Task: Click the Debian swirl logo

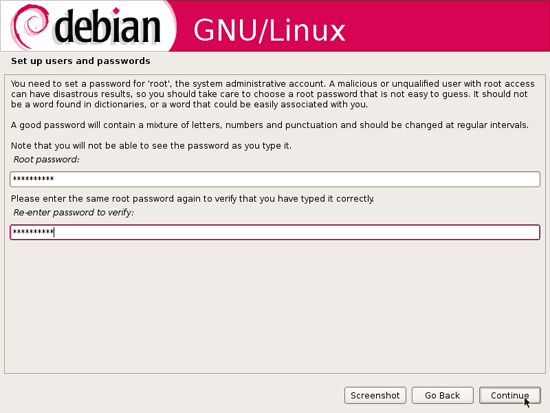Action: (29, 27)
